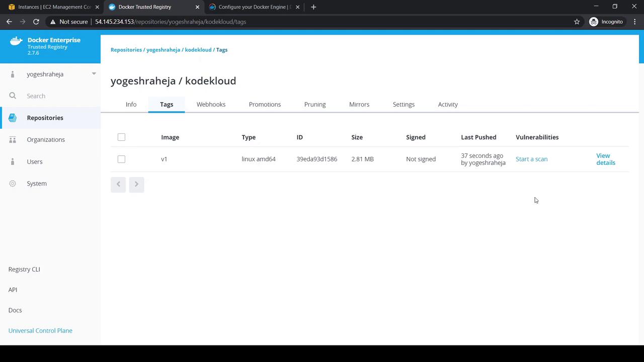Go to the Settings tab
644x362 pixels.
(404, 105)
